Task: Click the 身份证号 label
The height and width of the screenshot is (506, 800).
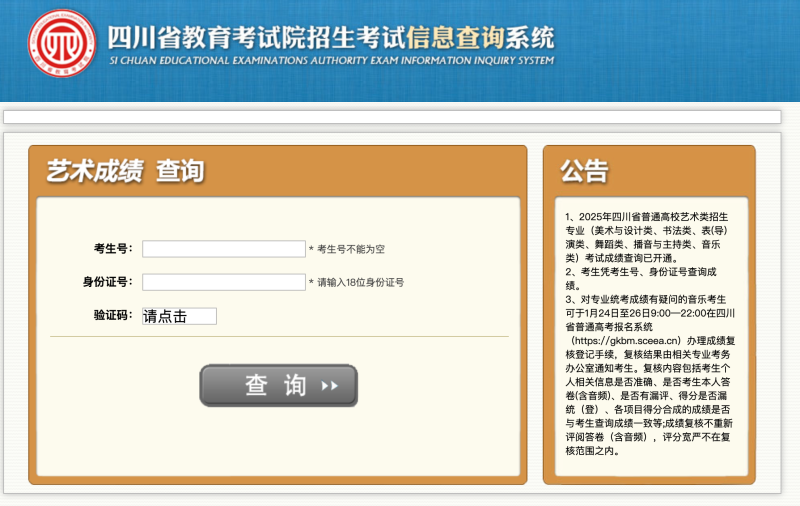Action: point(107,282)
